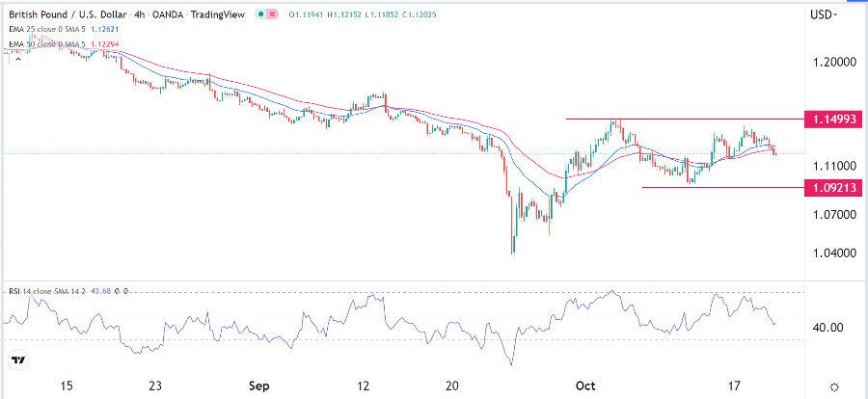Click the 23 date on time axis
This screenshot has height=399, width=868.
[157, 386]
